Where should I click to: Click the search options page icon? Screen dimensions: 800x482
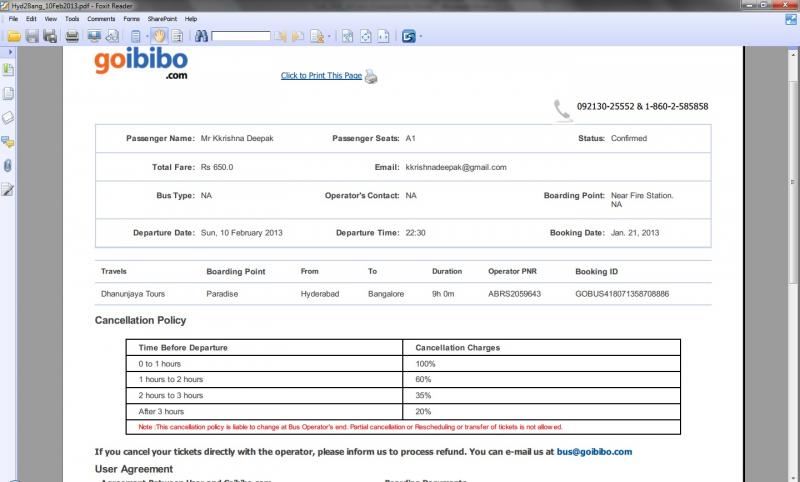click(317, 36)
